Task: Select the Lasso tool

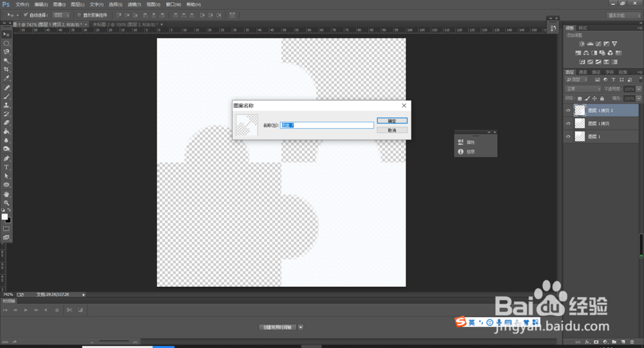Action: pos(6,52)
